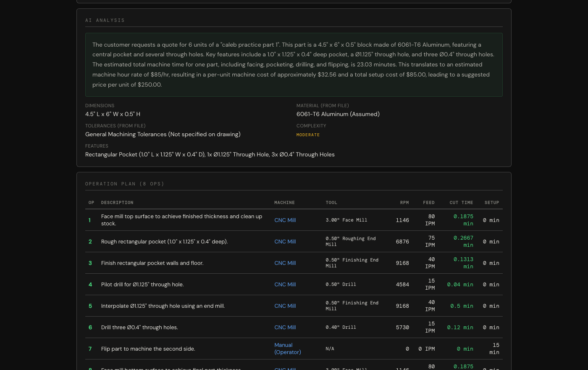
Task: Open CNC Mill link in operation 1
Action: click(285, 220)
